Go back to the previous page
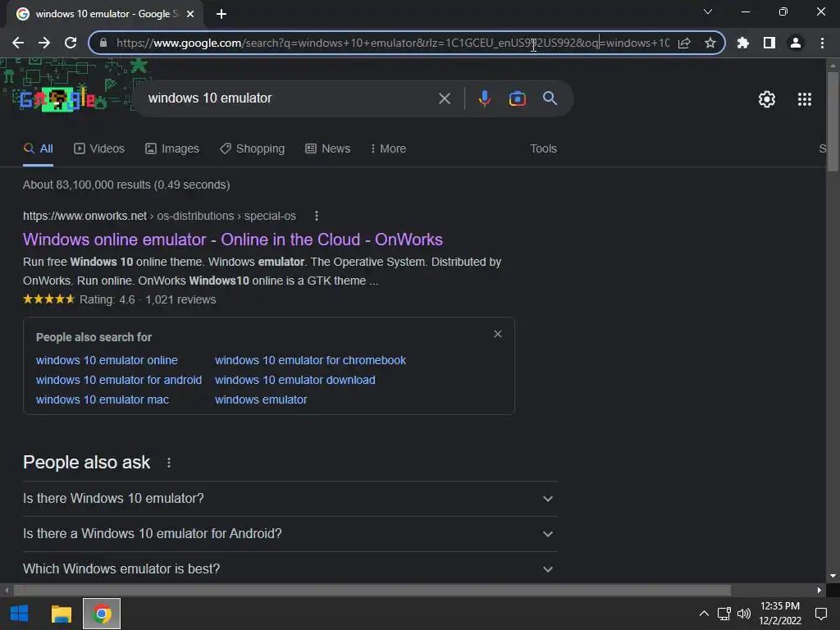The width and height of the screenshot is (840, 630). [18, 43]
